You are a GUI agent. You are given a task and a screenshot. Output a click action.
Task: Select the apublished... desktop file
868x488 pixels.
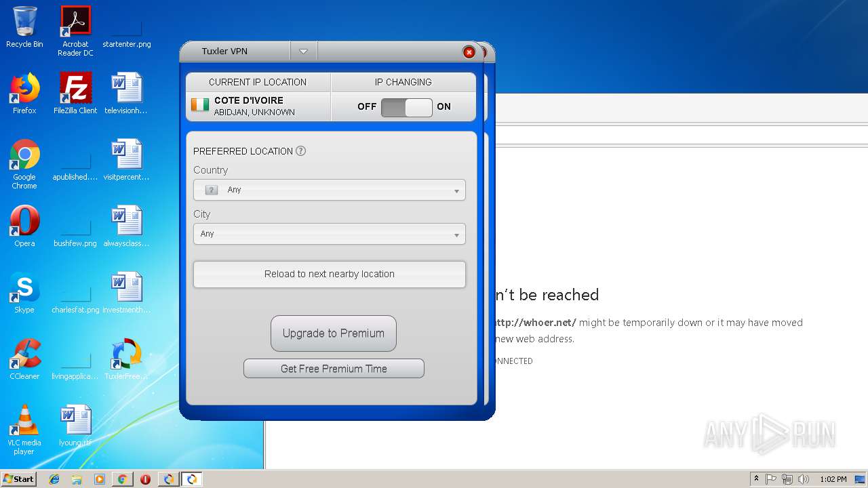pyautogui.click(x=75, y=164)
